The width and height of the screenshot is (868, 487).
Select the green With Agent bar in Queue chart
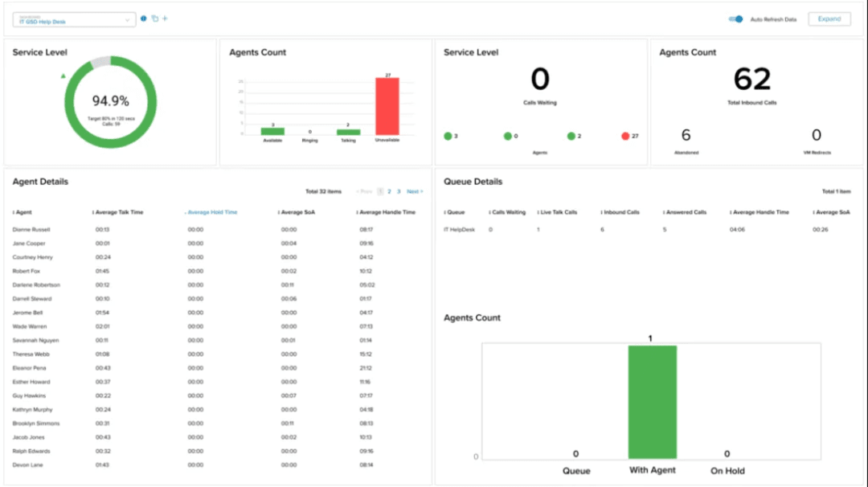pos(652,402)
